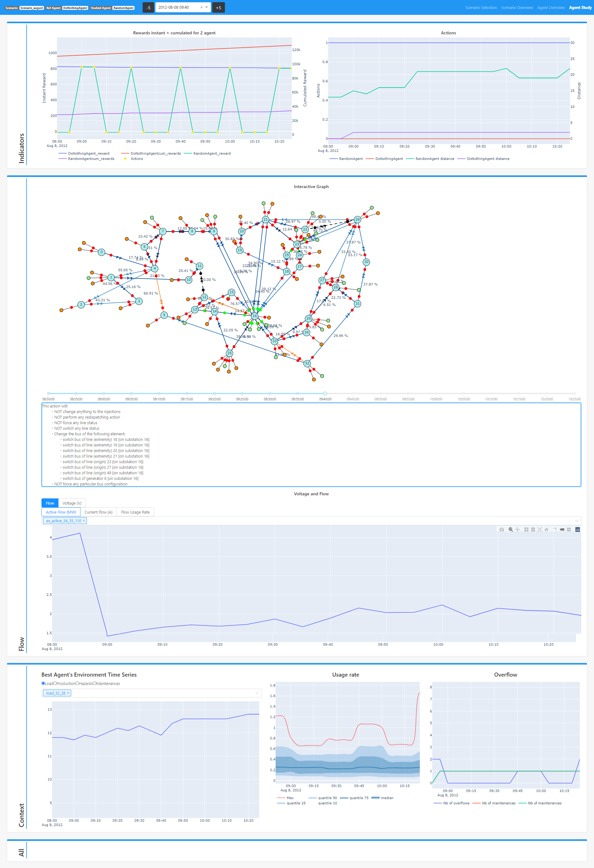Reset axes with the home icon
This screenshot has width=594, height=868.
click(x=547, y=529)
